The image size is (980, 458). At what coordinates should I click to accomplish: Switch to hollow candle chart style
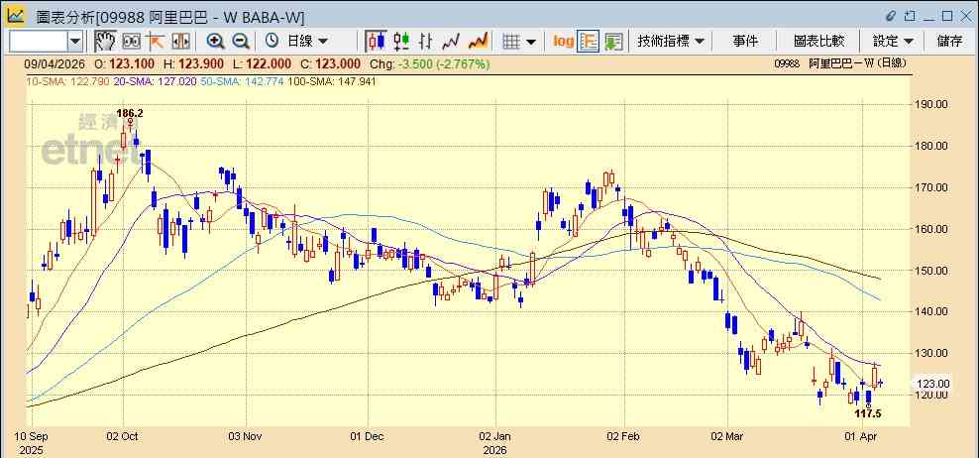(x=401, y=42)
